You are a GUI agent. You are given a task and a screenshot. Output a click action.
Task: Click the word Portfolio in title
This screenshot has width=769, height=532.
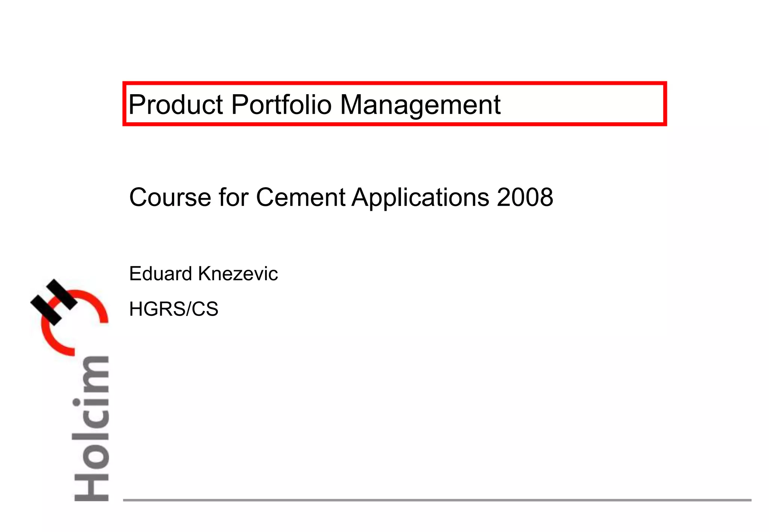click(281, 104)
